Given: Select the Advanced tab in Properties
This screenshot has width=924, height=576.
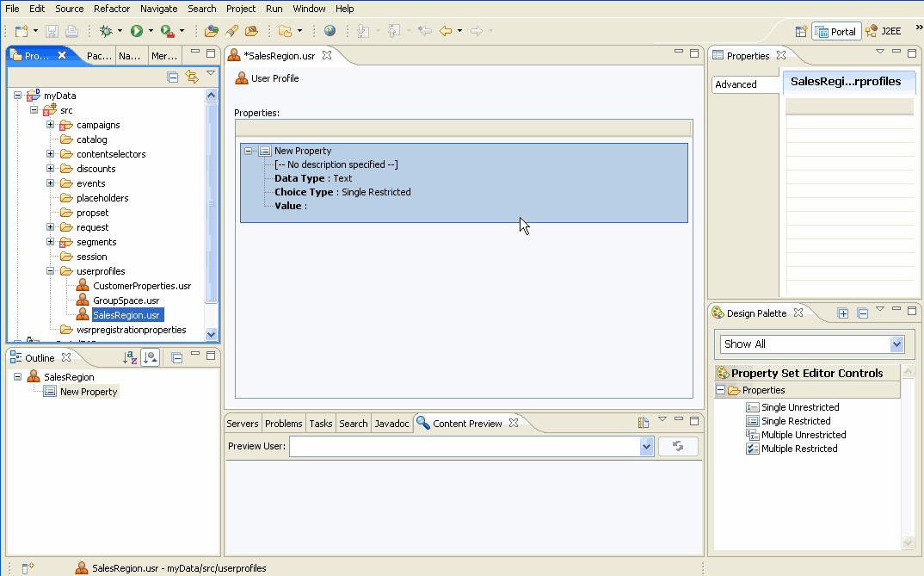Looking at the screenshot, I should tap(745, 84).
